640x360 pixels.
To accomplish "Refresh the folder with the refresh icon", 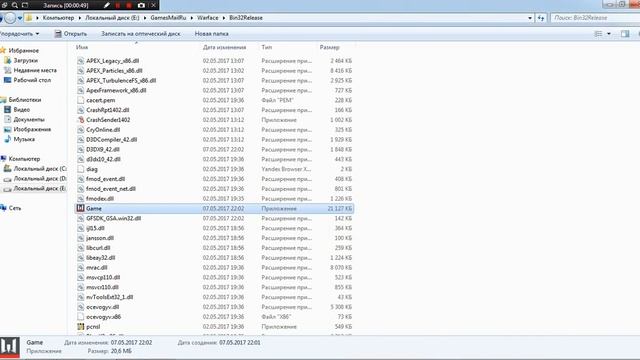I will click(541, 18).
